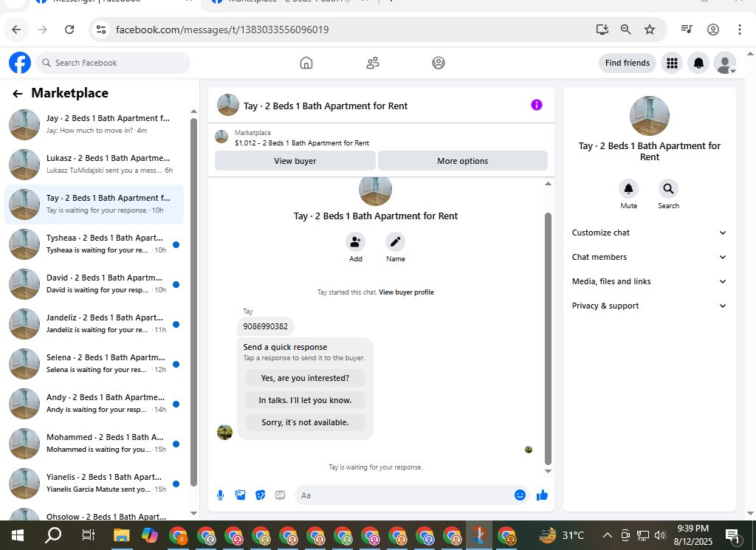Go back from Marketplace chats list
Image resolution: width=756 pixels, height=550 pixels.
pyautogui.click(x=18, y=94)
